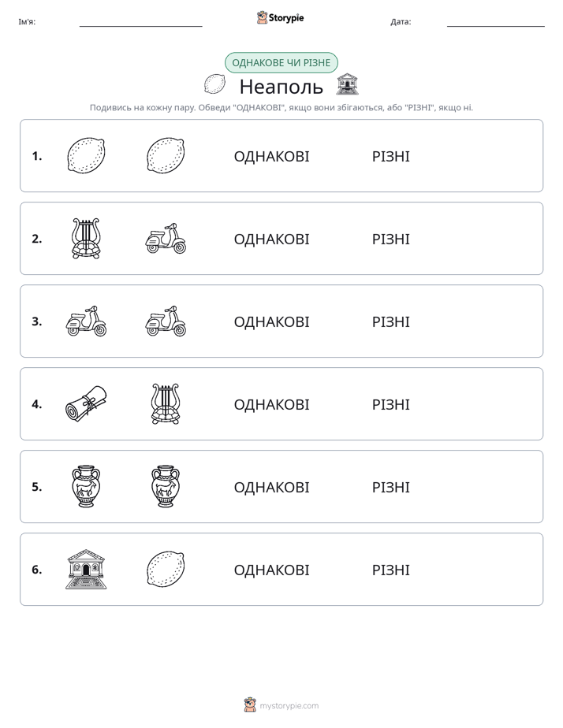Select РІЗНІ in row 2
563x728 pixels.
click(390, 239)
